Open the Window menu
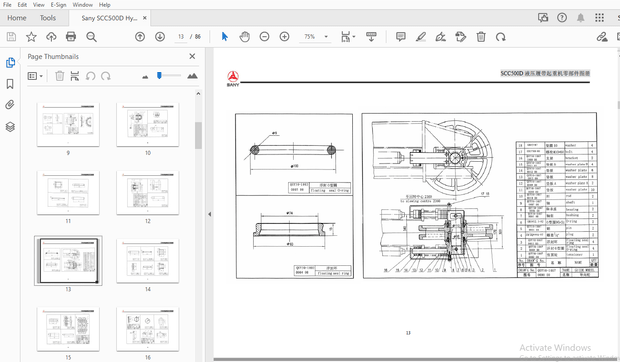This screenshot has width=620, height=362. point(83,5)
